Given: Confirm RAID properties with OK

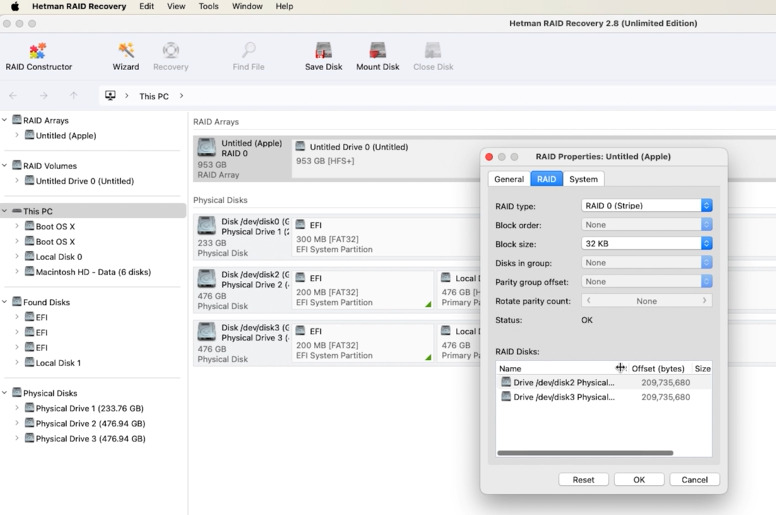Looking at the screenshot, I should (639, 479).
